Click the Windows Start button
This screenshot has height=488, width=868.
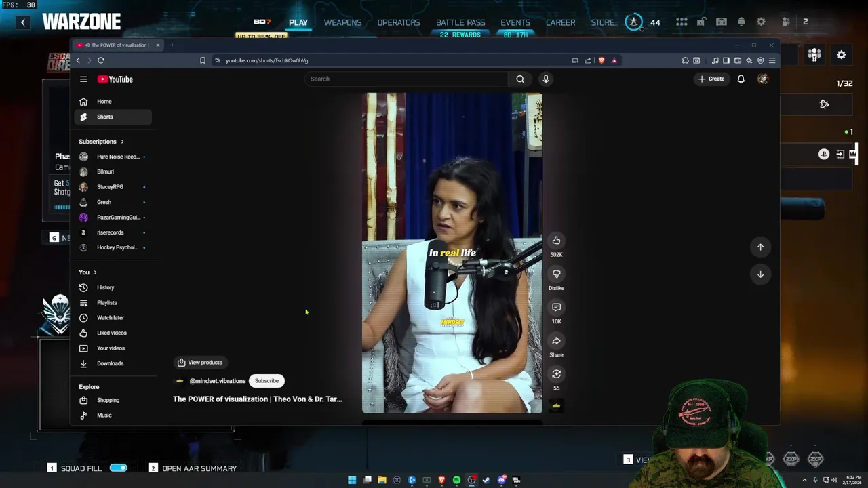(x=352, y=480)
